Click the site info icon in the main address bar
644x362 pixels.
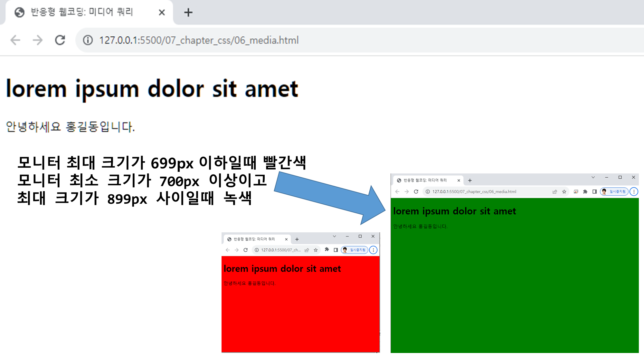click(x=88, y=40)
